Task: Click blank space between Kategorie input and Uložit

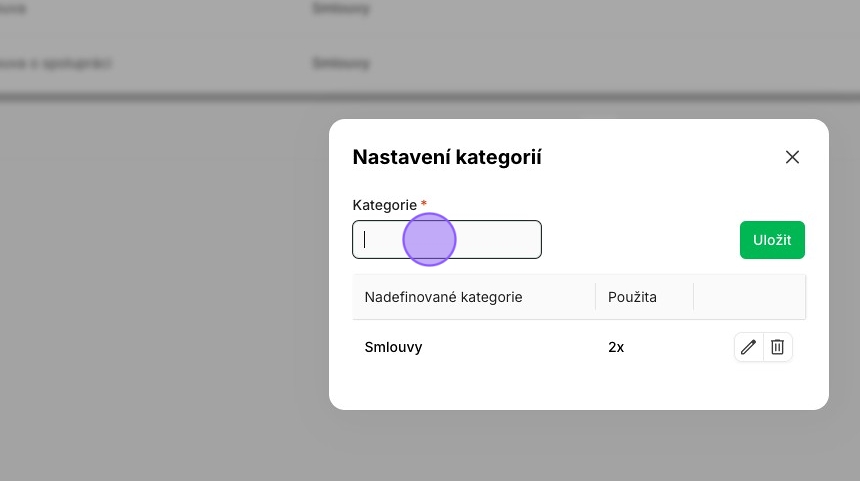Action: pos(640,240)
